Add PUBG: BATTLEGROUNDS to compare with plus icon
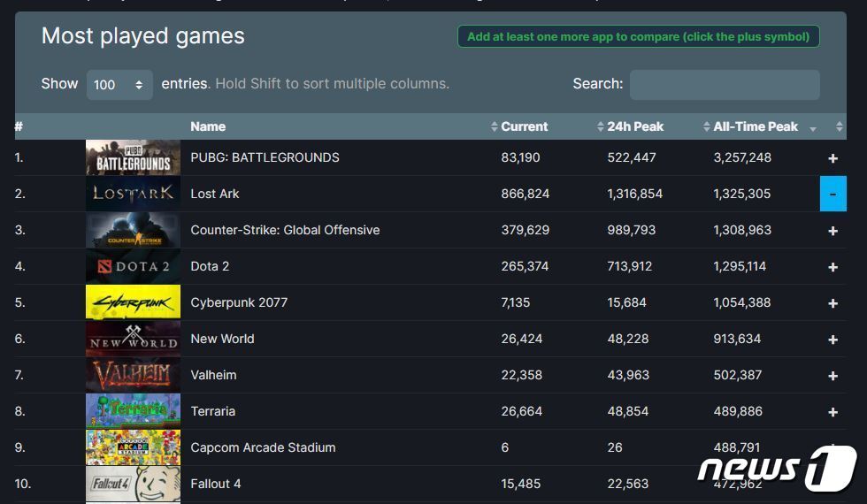The height and width of the screenshot is (504, 867). click(832, 158)
